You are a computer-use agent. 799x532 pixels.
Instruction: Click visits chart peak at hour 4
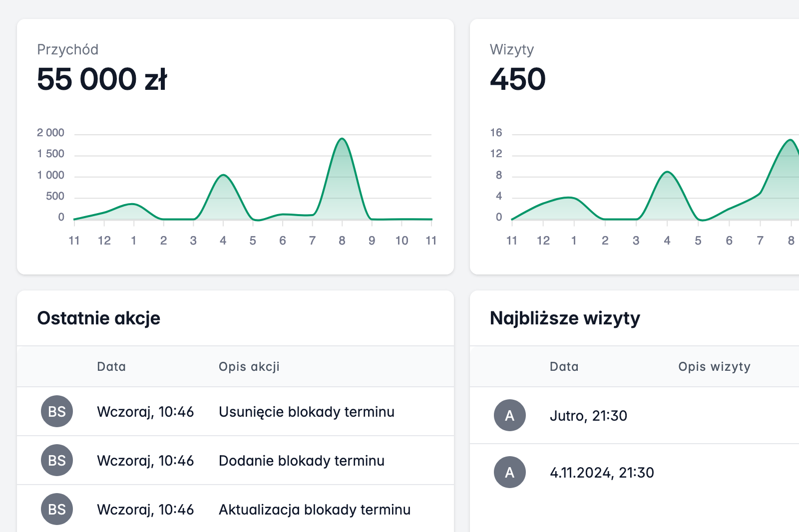pyautogui.click(x=667, y=172)
